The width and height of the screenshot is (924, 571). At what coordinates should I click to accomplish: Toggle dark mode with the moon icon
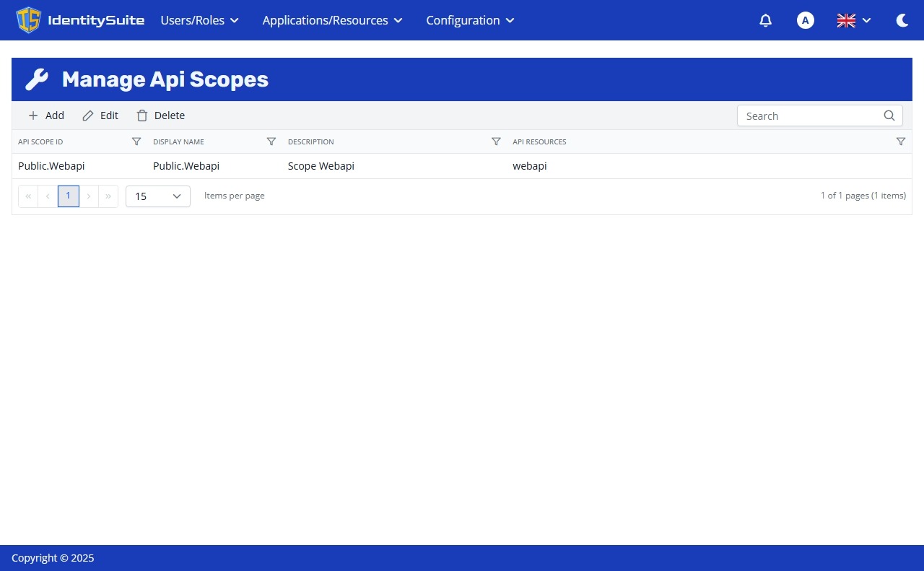click(x=902, y=20)
